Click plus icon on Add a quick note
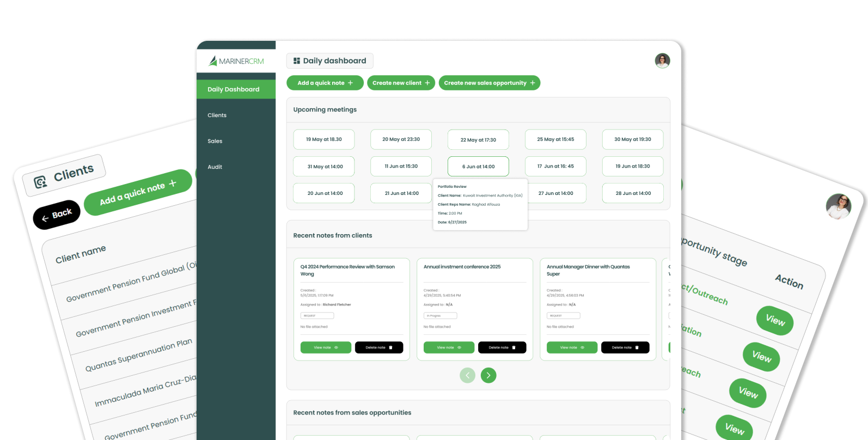The image size is (868, 440). click(x=351, y=83)
